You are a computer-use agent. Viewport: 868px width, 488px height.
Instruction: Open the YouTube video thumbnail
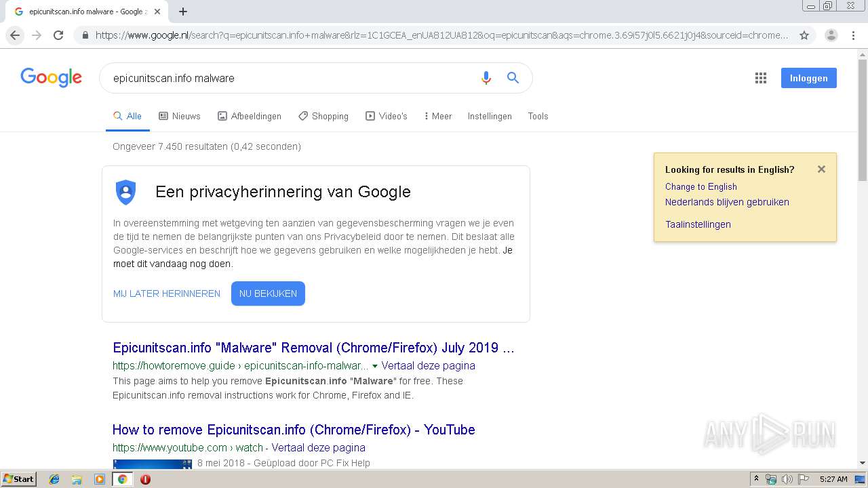[x=153, y=464]
